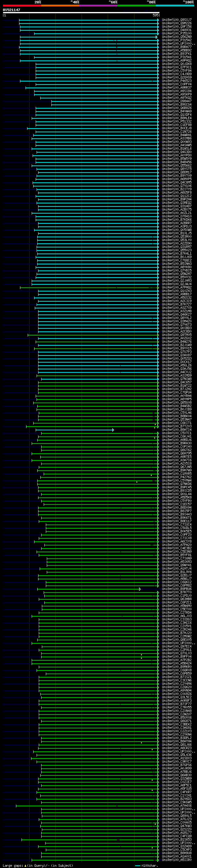Select the label UniRef100_C6KIT1
Image resolution: width=197 pixels, height=868 pixels.
[x=177, y=423]
